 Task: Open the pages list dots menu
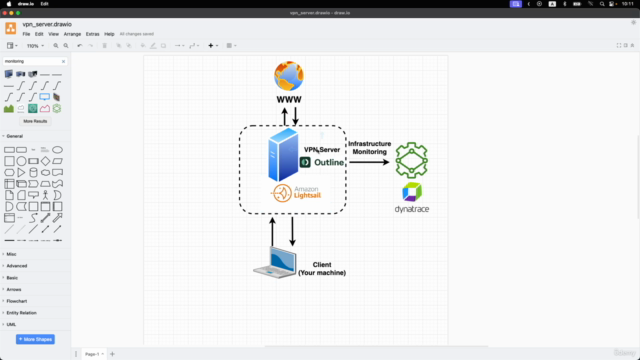[76, 354]
